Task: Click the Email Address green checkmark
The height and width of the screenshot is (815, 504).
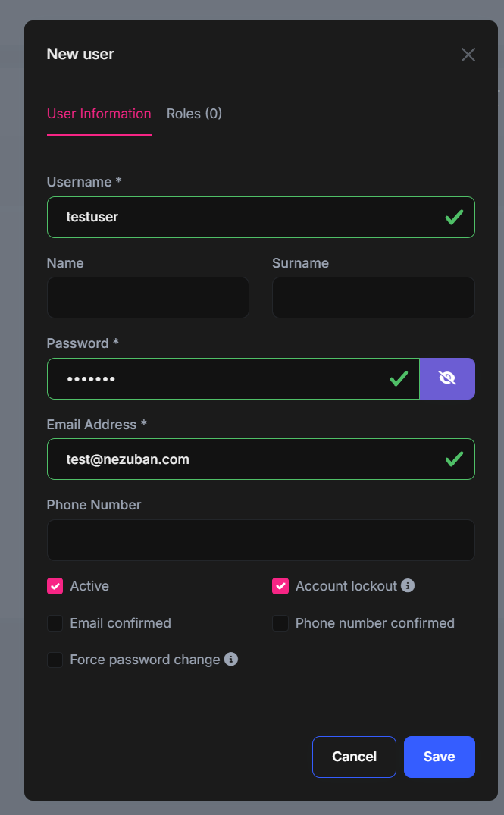Action: tap(454, 459)
